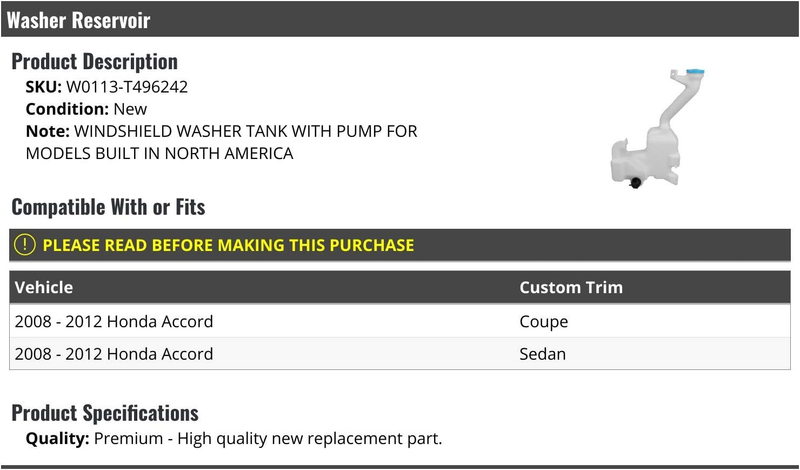Click the Sedan trim cell
Image resolution: width=800 pixels, height=470 pixels.
[542, 354]
